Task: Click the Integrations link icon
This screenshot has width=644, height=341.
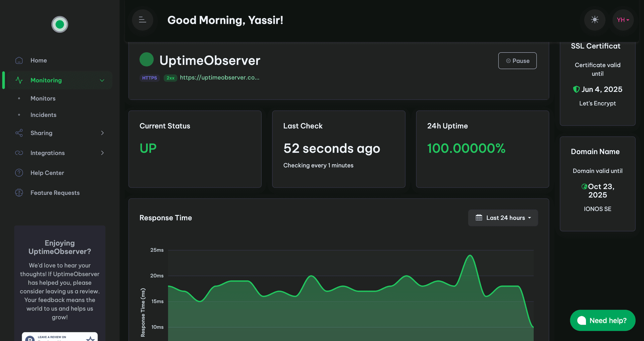Action: click(19, 153)
